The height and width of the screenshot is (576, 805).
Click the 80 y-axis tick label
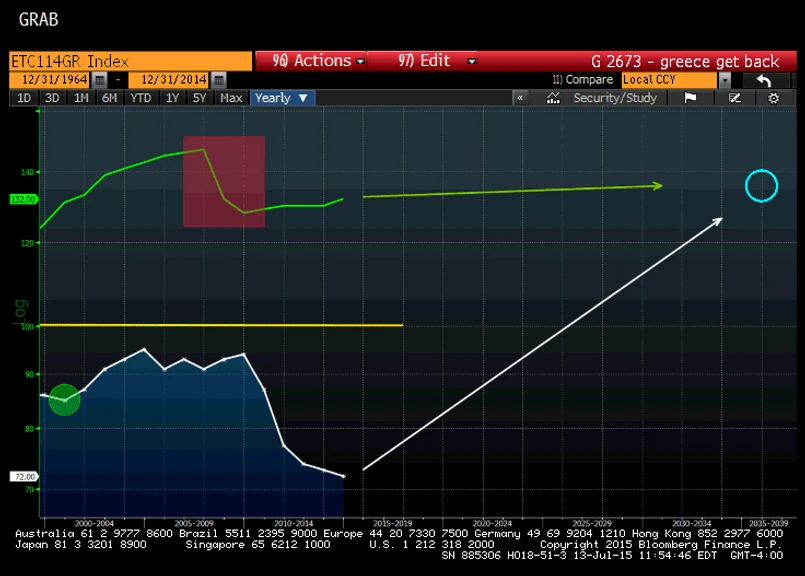[29, 429]
